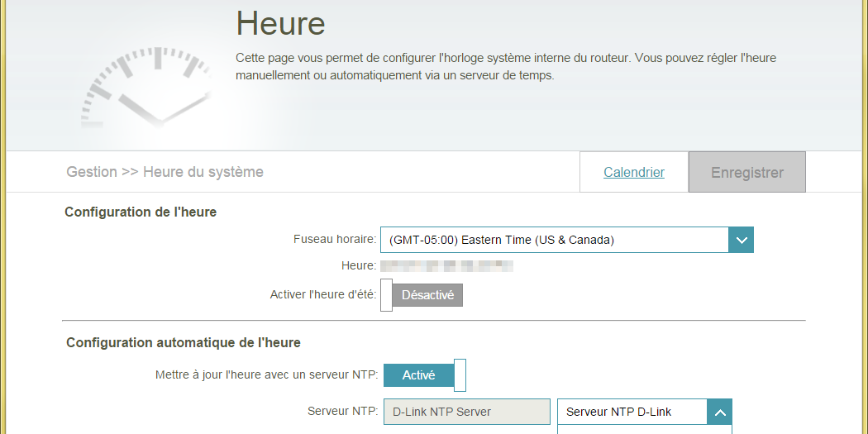This screenshot has height=434, width=868.
Task: Collapse the NTP server list chevron
Action: 719,412
